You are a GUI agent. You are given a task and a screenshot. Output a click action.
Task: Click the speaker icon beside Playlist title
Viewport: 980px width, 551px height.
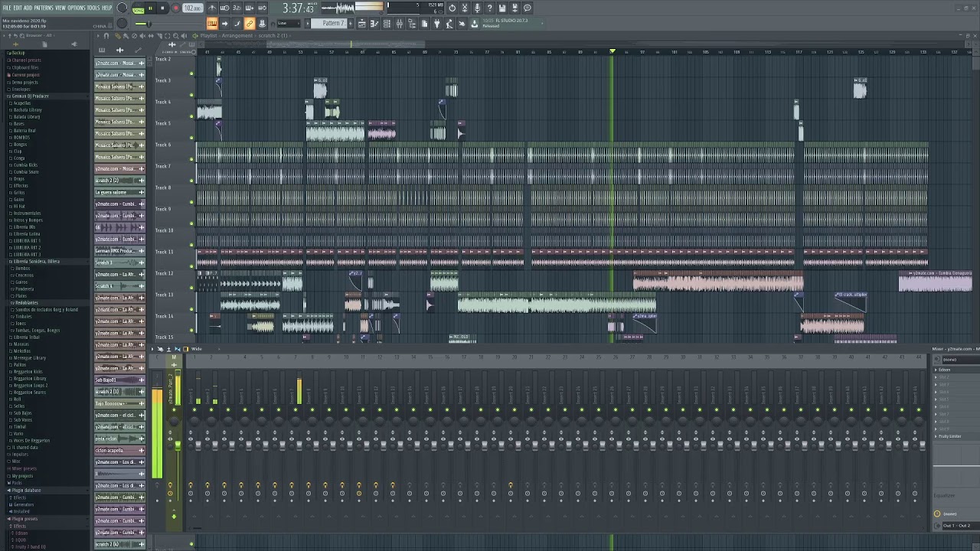194,35
